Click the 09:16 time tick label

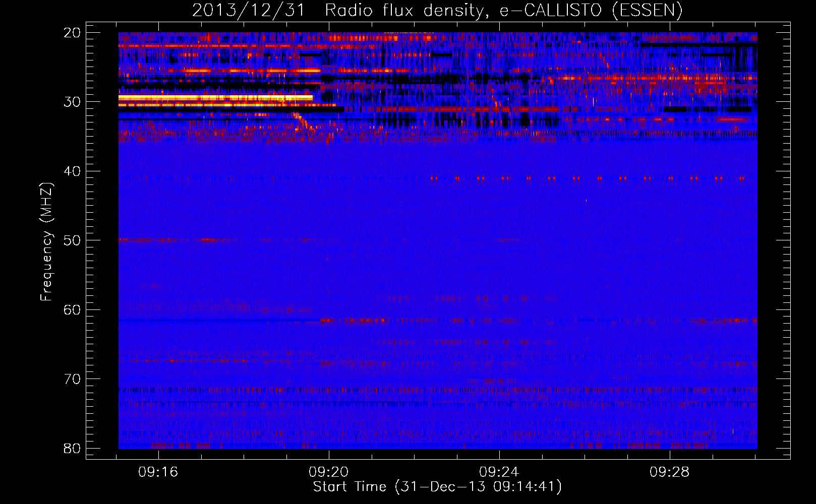(x=158, y=472)
